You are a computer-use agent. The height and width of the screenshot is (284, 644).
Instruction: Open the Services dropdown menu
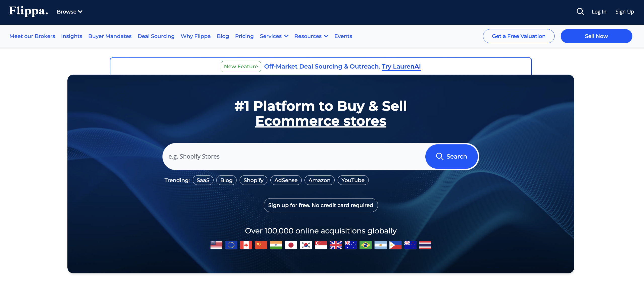click(x=274, y=36)
